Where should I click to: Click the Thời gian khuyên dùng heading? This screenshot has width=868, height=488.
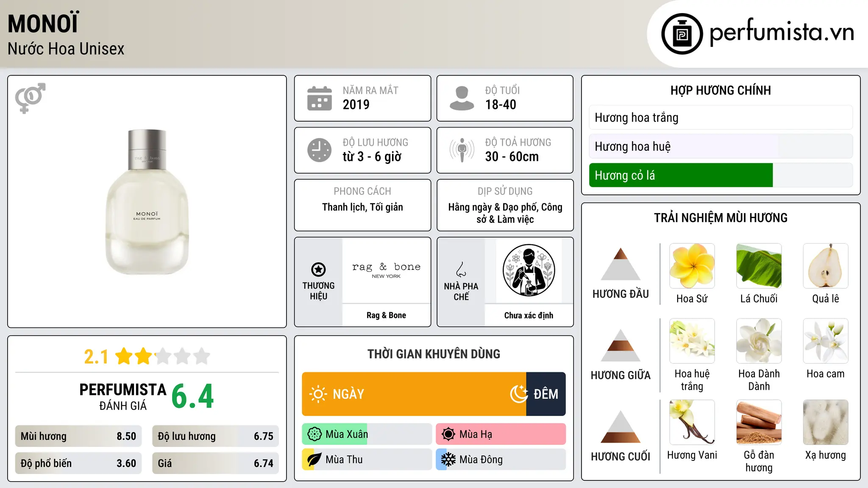434,354
